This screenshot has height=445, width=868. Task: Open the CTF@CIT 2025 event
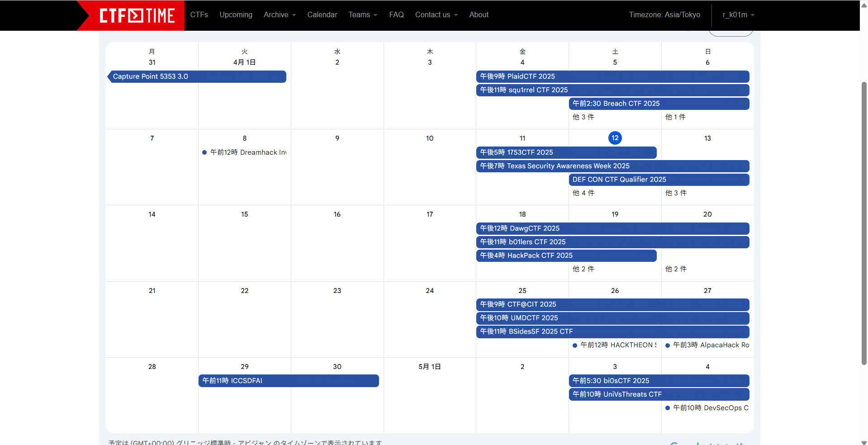(x=612, y=304)
